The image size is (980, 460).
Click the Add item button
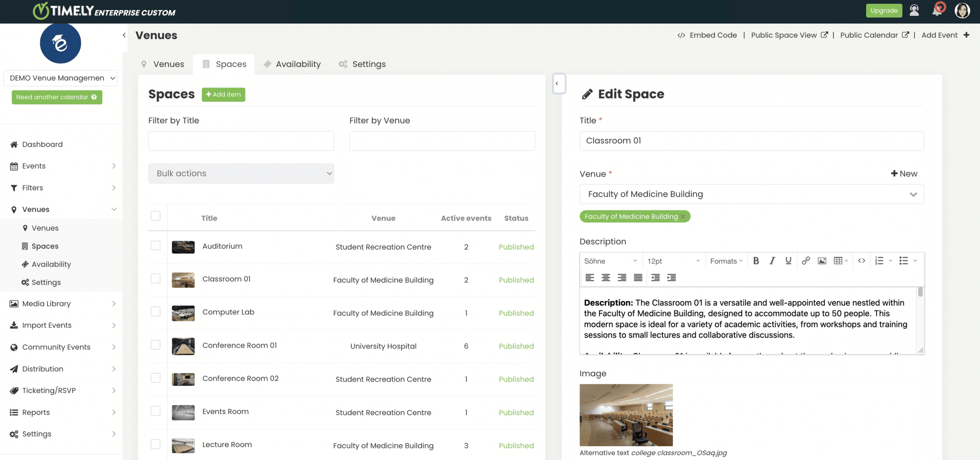pyautogui.click(x=223, y=94)
